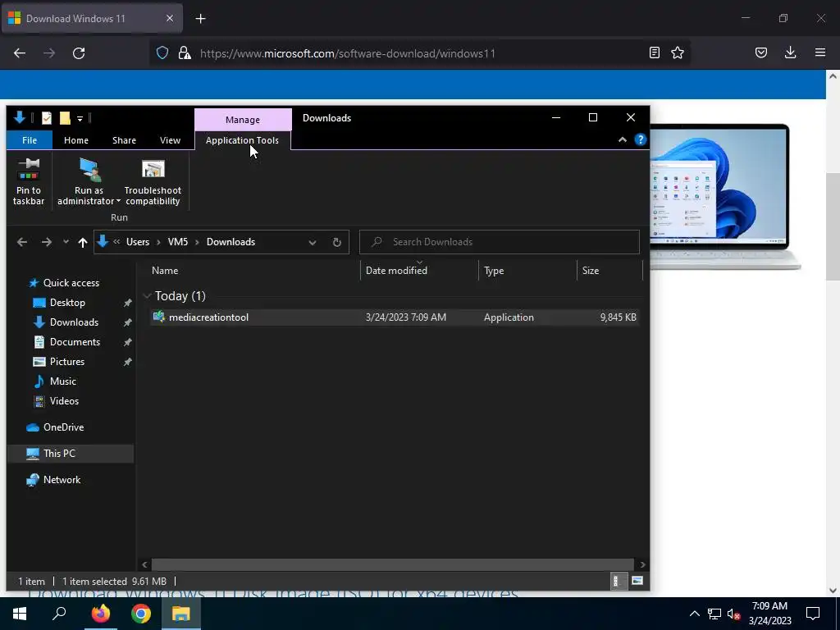840x630 pixels.
Task: Open Music in navigation pane
Action: [62, 381]
